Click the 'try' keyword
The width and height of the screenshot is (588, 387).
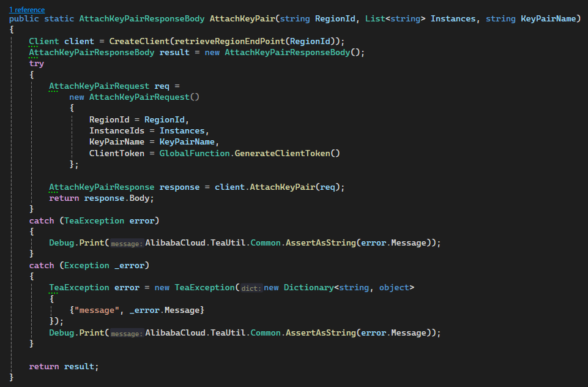pyautogui.click(x=36, y=64)
